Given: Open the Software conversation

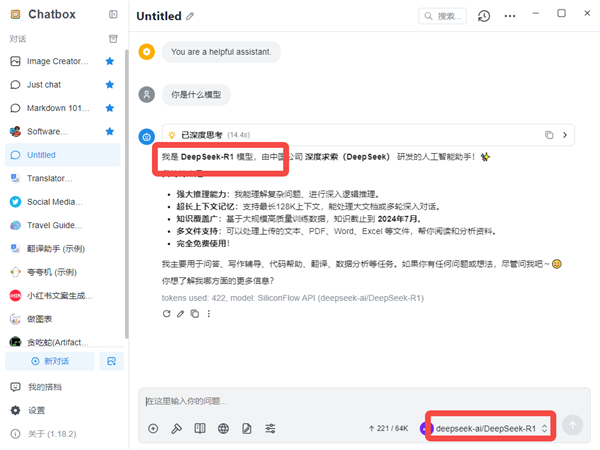Looking at the screenshot, I should [x=62, y=132].
